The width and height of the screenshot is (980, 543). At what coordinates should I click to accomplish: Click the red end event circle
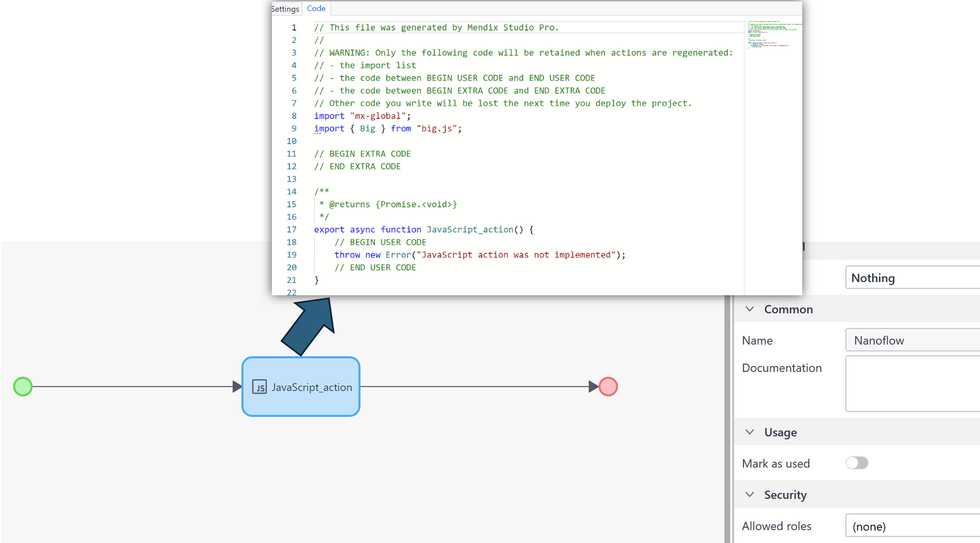(608, 387)
